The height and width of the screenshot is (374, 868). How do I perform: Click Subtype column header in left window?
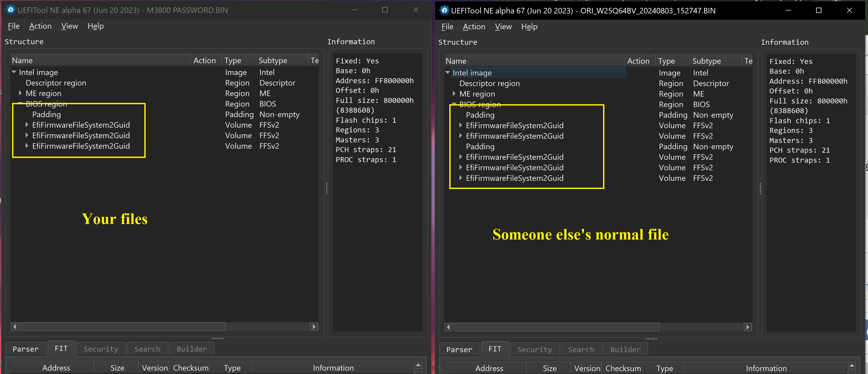pyautogui.click(x=273, y=60)
